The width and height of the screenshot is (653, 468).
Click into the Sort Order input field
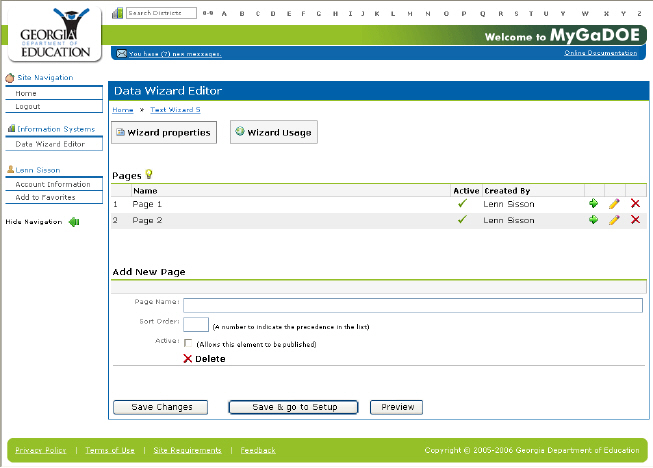(196, 324)
